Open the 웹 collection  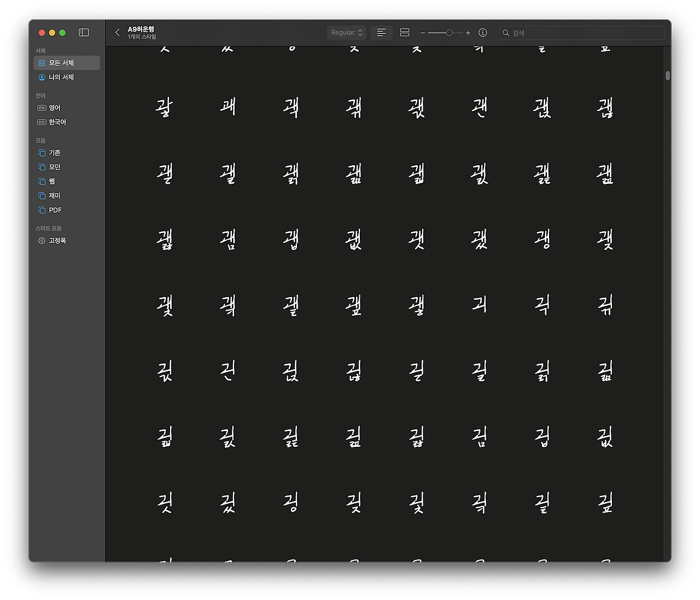coord(67,181)
